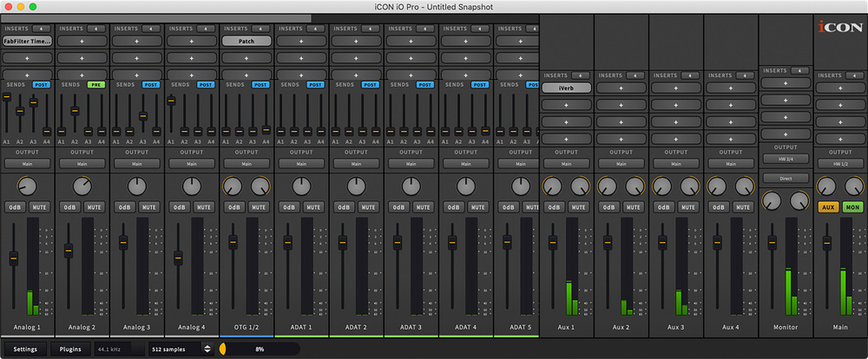Enable the AUX button on Main
The height and width of the screenshot is (359, 868).
828,207
